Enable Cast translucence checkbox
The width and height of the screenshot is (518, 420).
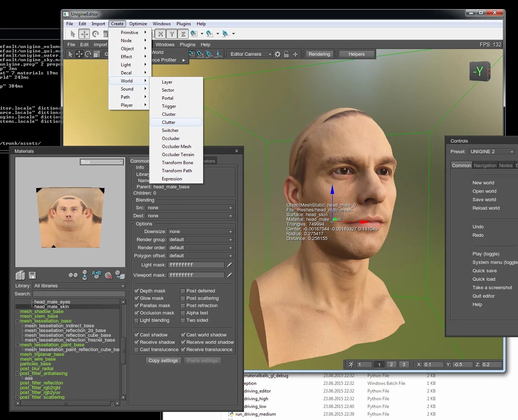tap(136, 350)
